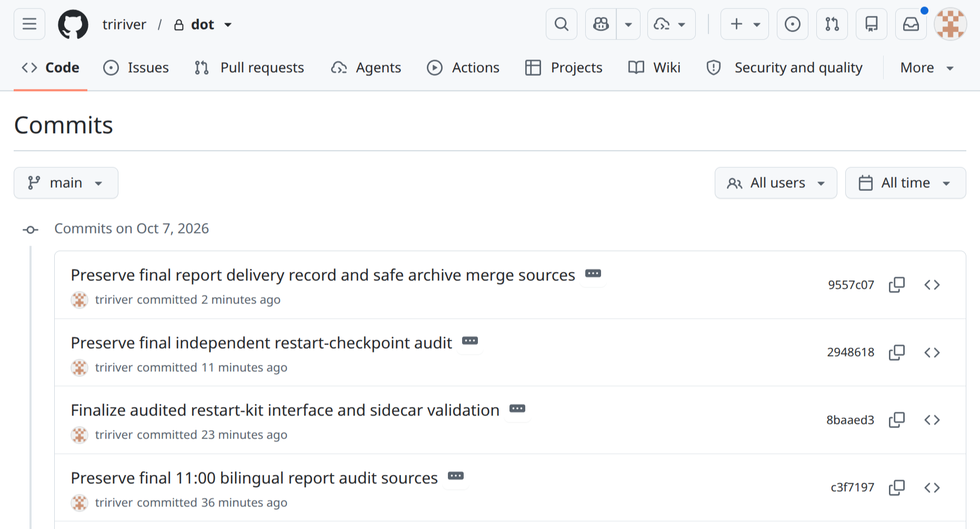Expand the Copilot dropdown arrow
This screenshot has height=529, width=980.
pyautogui.click(x=628, y=24)
